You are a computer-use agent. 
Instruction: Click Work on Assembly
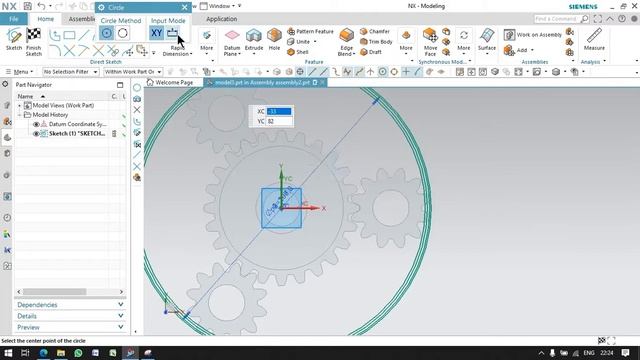[x=533, y=35]
